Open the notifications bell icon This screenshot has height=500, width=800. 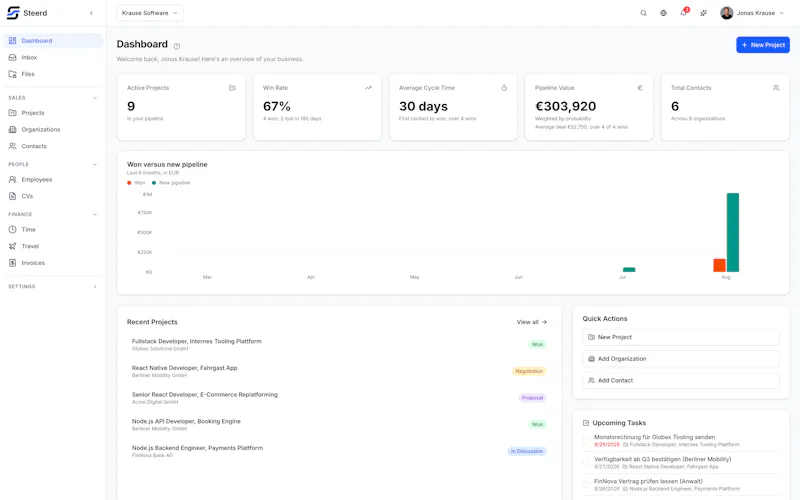point(684,13)
